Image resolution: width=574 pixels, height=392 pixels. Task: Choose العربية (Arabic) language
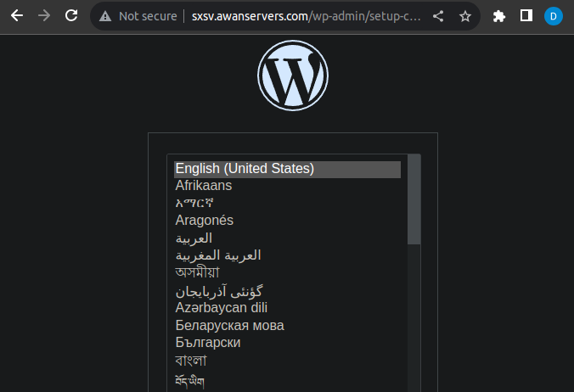[287, 238]
